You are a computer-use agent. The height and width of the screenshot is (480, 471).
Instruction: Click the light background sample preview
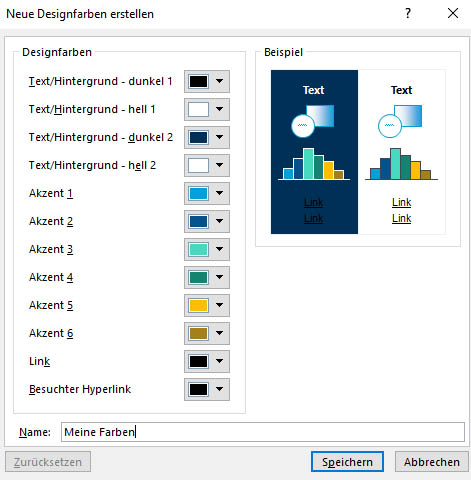pyautogui.click(x=402, y=152)
